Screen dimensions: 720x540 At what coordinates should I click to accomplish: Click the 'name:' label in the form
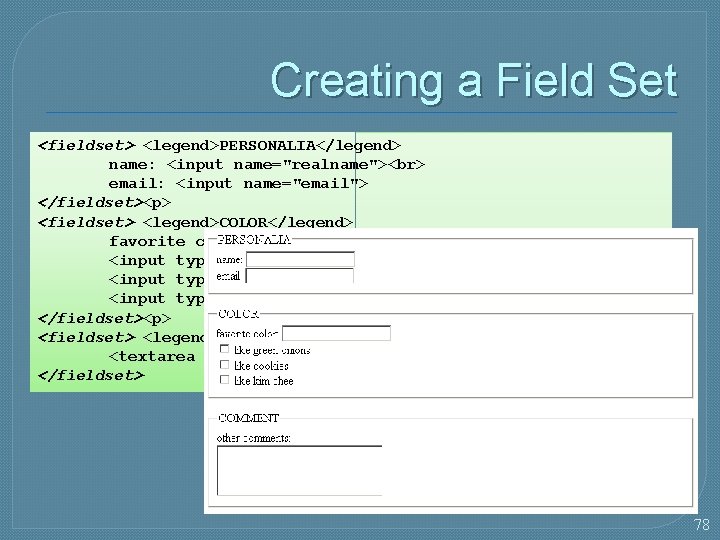click(x=229, y=260)
